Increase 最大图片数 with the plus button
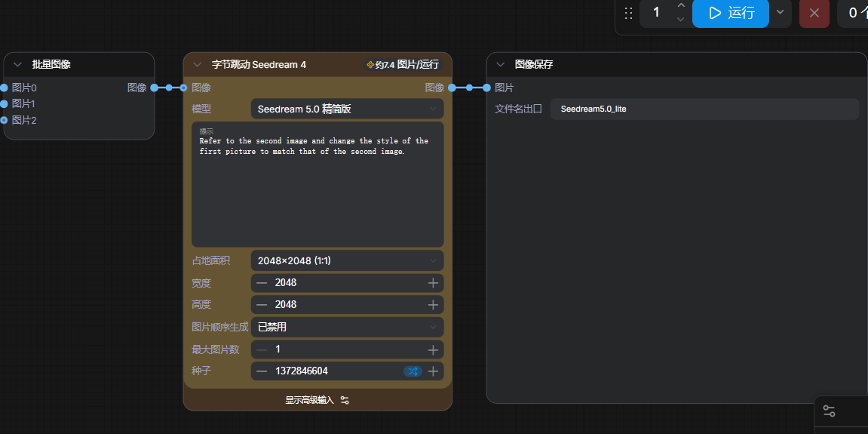Image resolution: width=868 pixels, height=434 pixels. coord(433,349)
